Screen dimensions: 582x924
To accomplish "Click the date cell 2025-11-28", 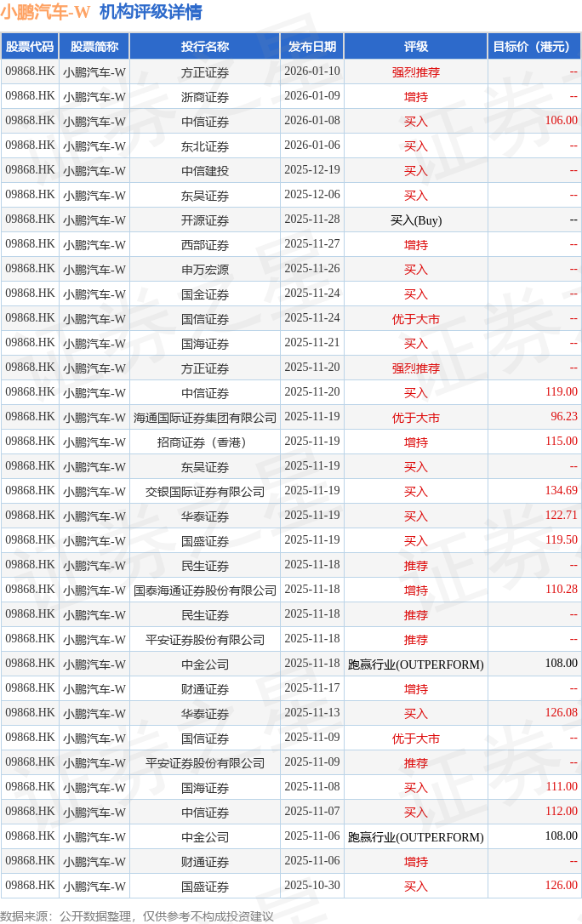I will (312, 220).
